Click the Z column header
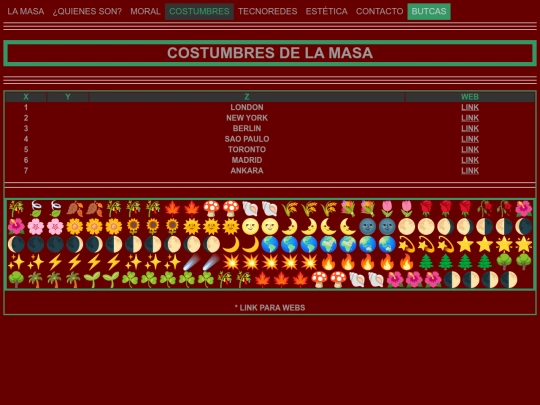The height and width of the screenshot is (405, 540). pyautogui.click(x=247, y=97)
